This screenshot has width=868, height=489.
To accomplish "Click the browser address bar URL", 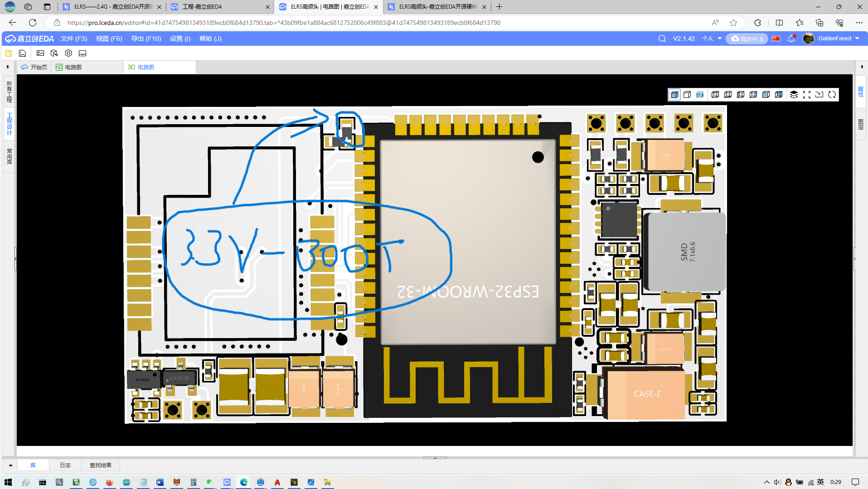I will click(284, 23).
